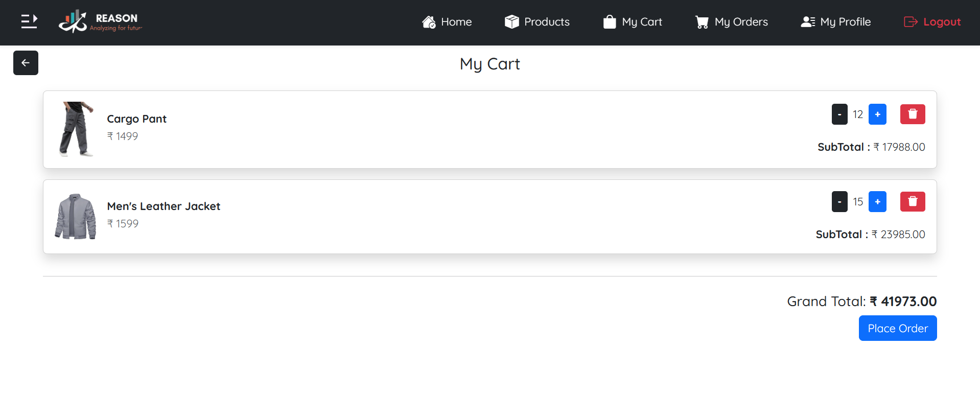
Task: Click the Cargo Pant product name
Action: tap(136, 119)
